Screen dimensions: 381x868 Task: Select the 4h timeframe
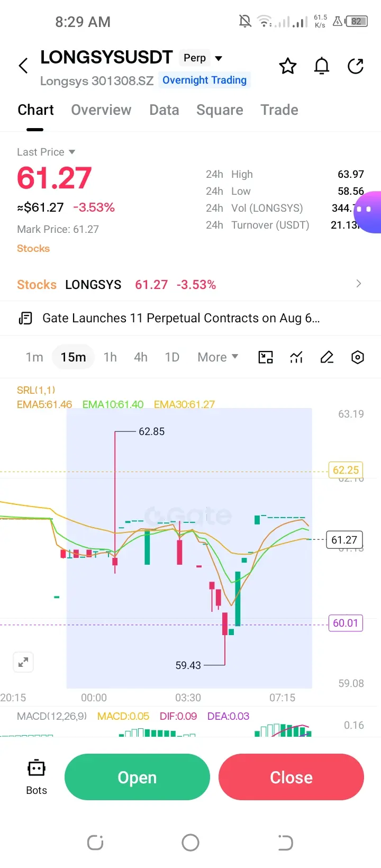coord(141,357)
